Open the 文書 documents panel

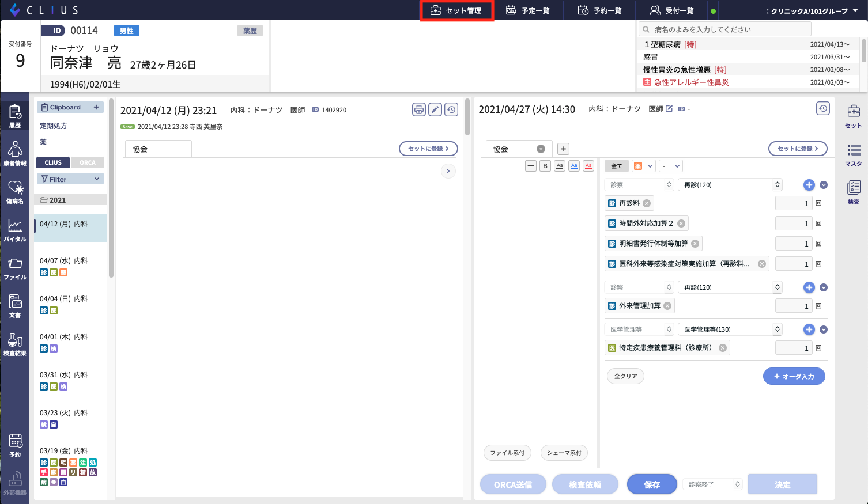click(x=15, y=306)
